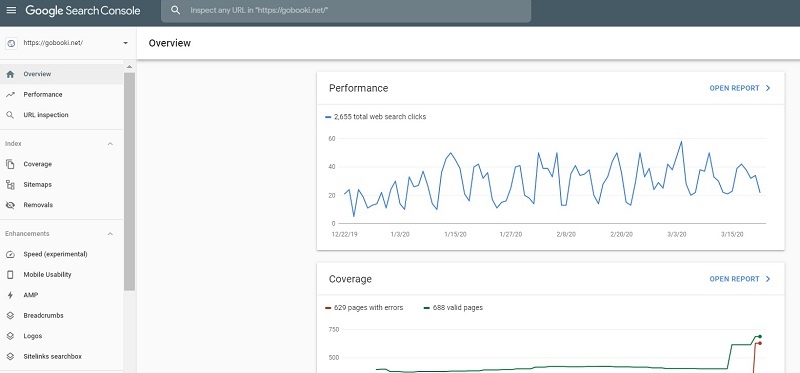The image size is (800, 373).
Task: Click chevron beside Coverage Open Report
Action: (768, 279)
